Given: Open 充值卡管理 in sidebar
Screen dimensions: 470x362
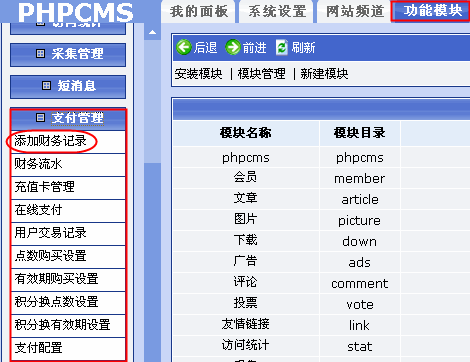Looking at the screenshot, I should coord(68,188).
